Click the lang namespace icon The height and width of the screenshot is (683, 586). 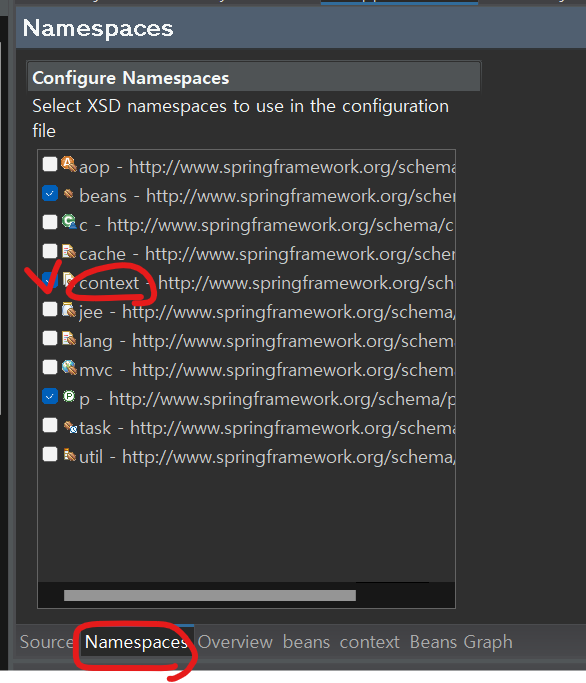(x=69, y=338)
